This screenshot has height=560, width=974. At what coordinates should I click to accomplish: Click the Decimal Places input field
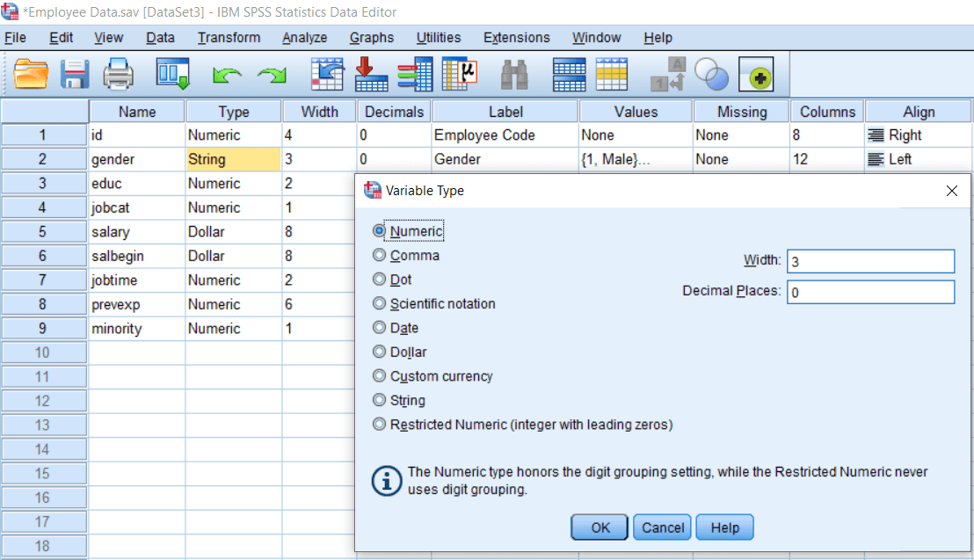point(871,292)
